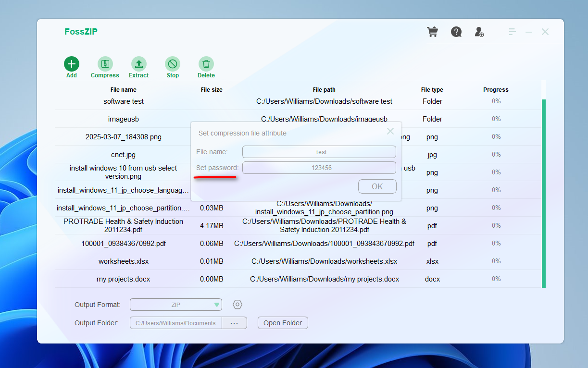Open the shopping cart purchase icon

tap(433, 32)
